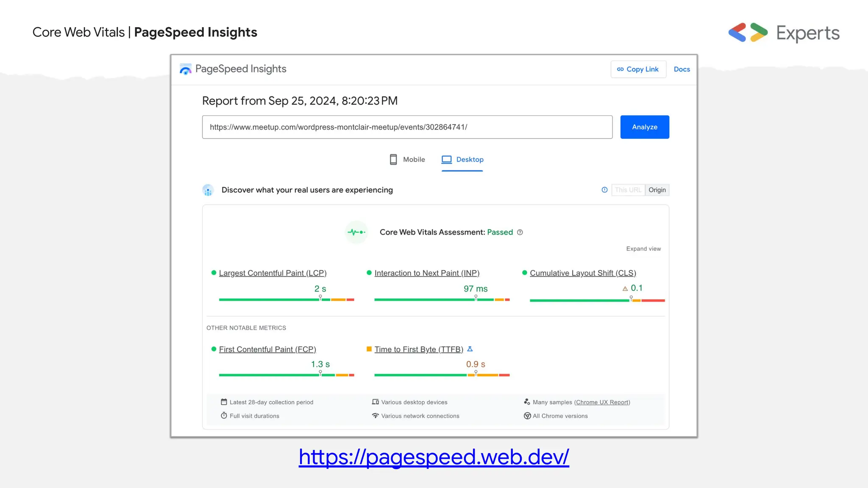Click the Core Web Vitals pulse icon
Screen dimensions: 868x488
click(x=356, y=232)
